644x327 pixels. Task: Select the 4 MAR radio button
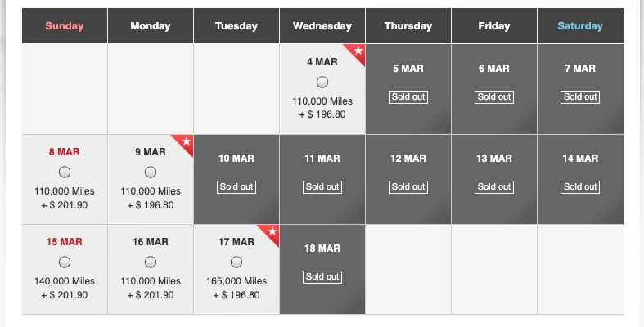[322, 82]
